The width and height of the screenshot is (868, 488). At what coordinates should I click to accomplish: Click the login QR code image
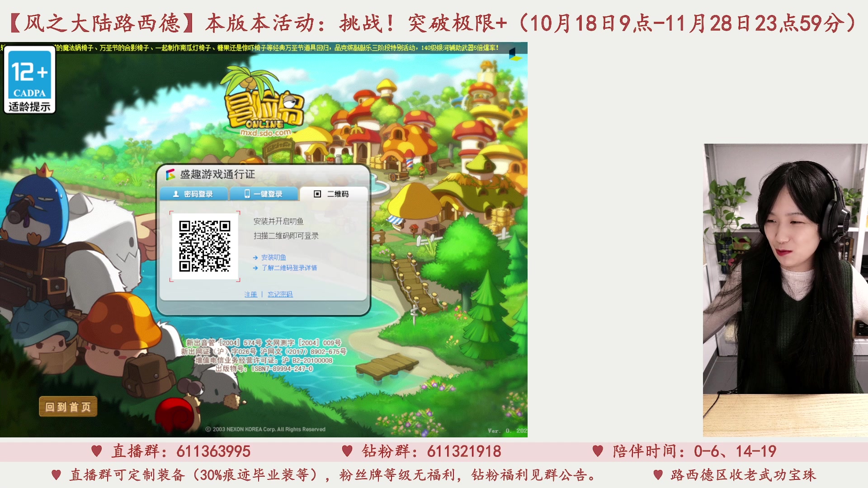pyautogui.click(x=205, y=246)
